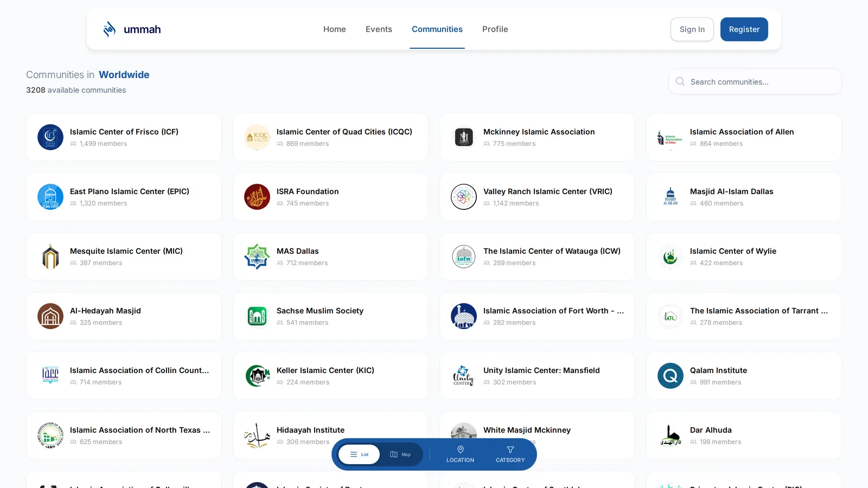Image resolution: width=868 pixels, height=488 pixels.
Task: Open the Events tab
Action: point(379,29)
